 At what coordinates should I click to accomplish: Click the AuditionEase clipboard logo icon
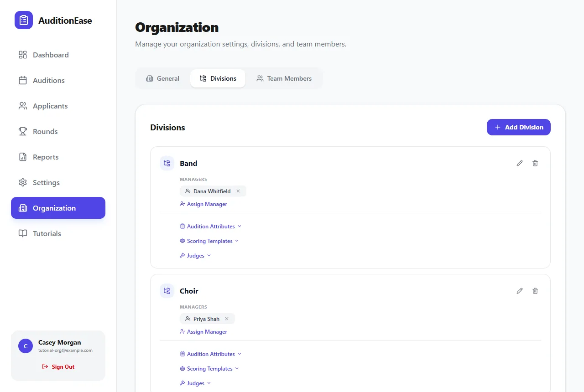[24, 20]
